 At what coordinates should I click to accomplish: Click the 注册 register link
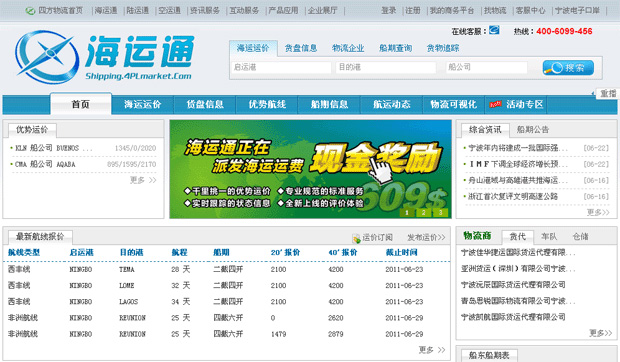pyautogui.click(x=413, y=11)
